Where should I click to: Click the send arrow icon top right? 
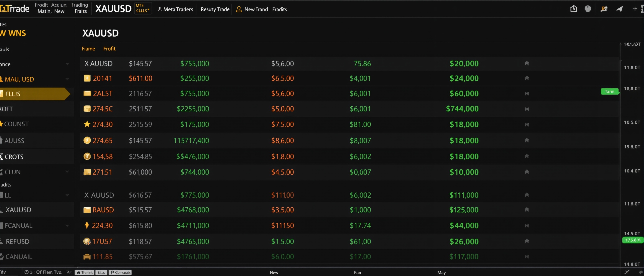tap(620, 8)
